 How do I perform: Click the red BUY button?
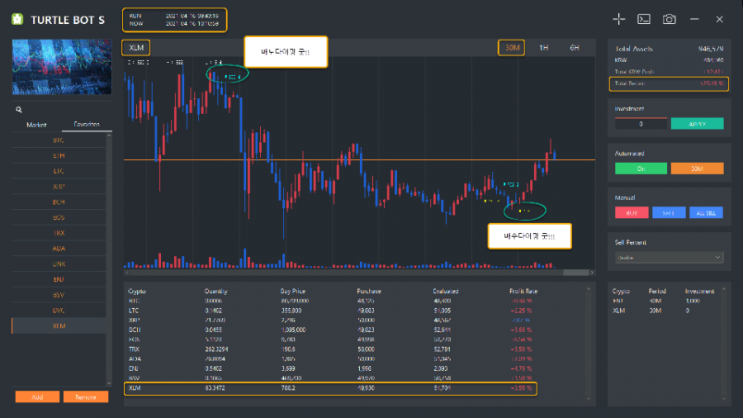pyautogui.click(x=632, y=213)
